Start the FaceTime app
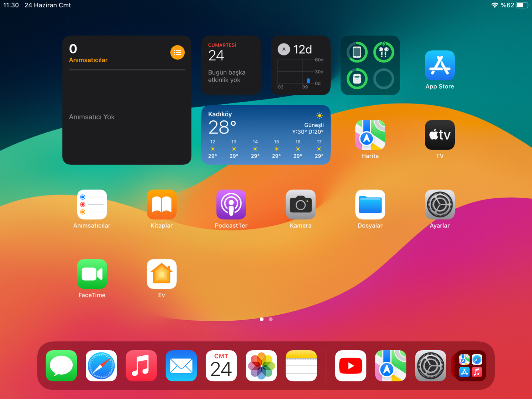This screenshot has width=532, height=399. [92, 274]
